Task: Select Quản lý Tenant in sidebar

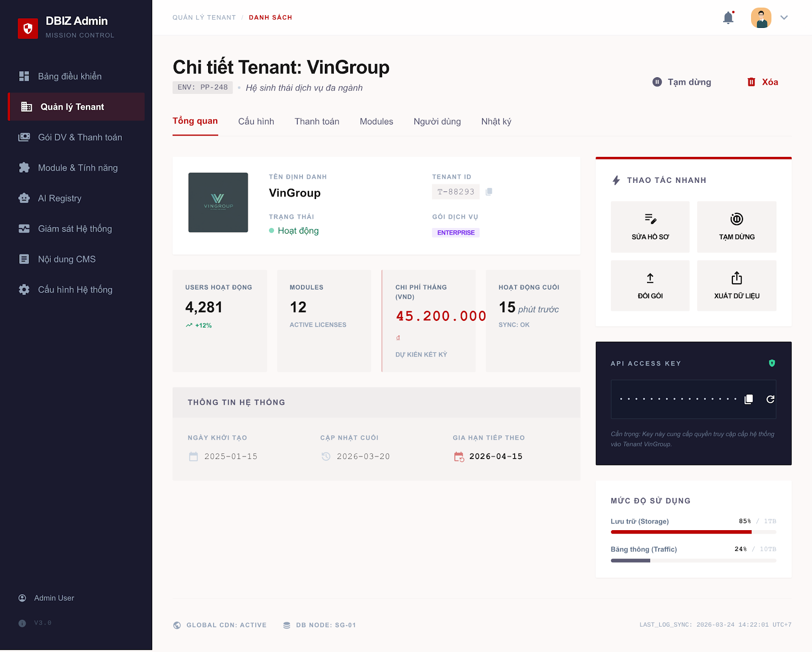Action: [77, 107]
